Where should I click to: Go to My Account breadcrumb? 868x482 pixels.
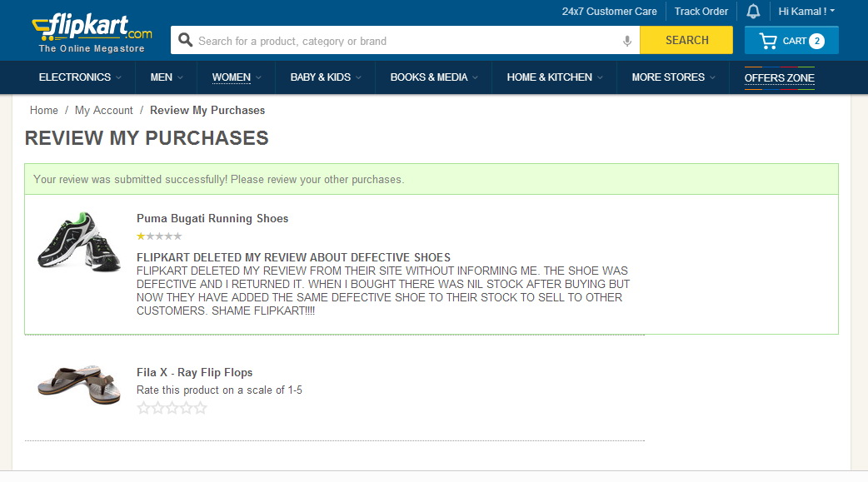tap(104, 110)
